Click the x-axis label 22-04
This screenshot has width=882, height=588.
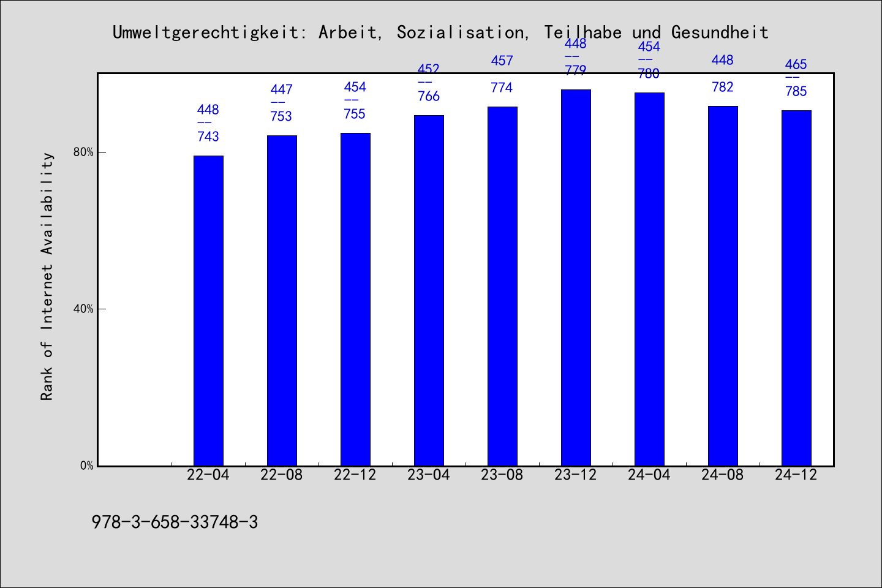(x=208, y=475)
